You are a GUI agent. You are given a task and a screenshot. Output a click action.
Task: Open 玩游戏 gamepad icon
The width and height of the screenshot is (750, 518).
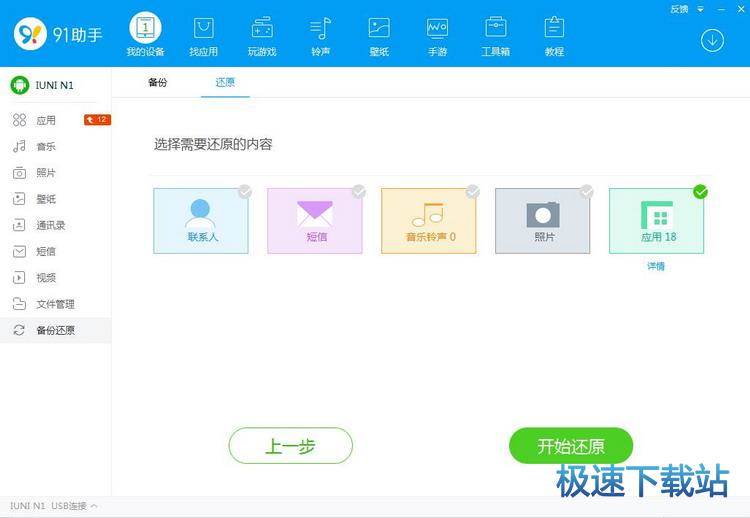click(262, 36)
